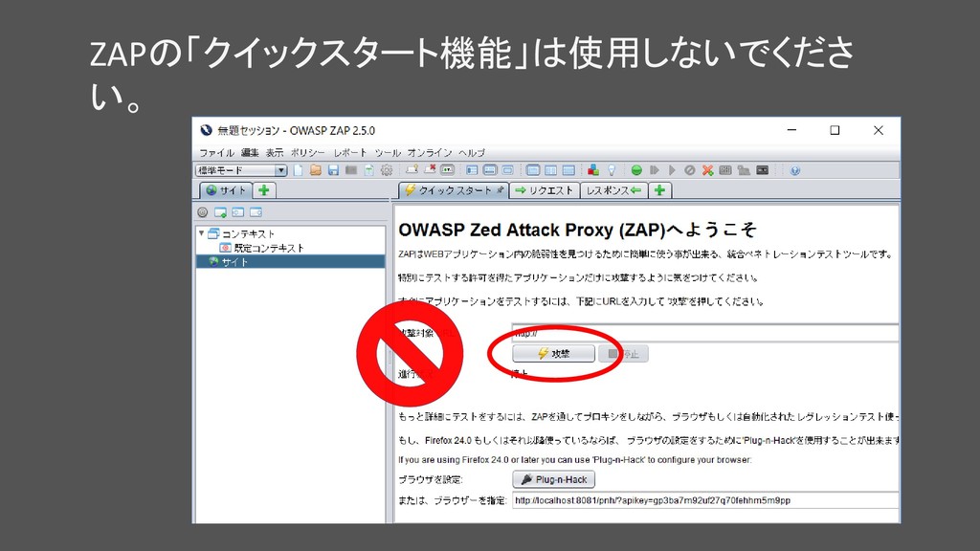The image size is (980, 551).
Task: Click the continue play arrow icon
Action: pyautogui.click(x=672, y=170)
